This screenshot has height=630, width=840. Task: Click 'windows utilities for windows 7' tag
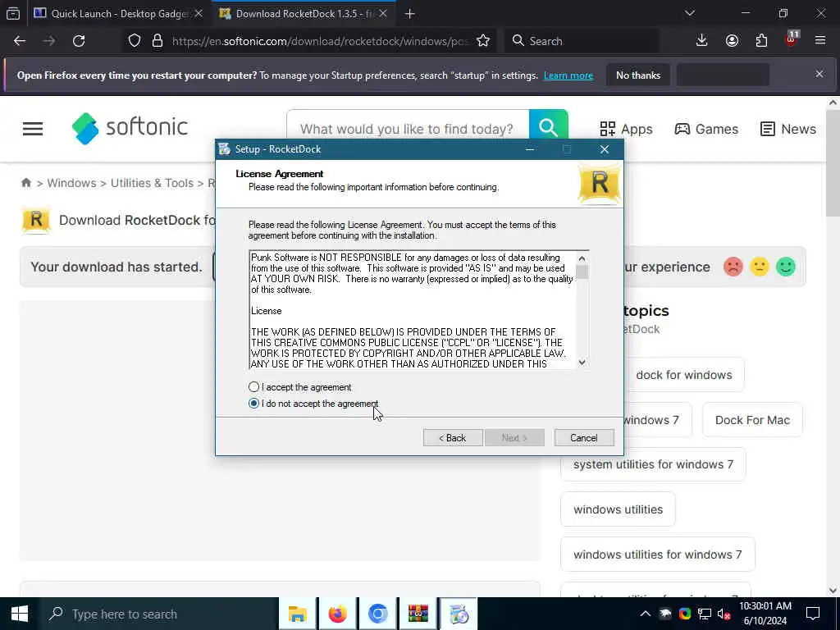coord(658,555)
